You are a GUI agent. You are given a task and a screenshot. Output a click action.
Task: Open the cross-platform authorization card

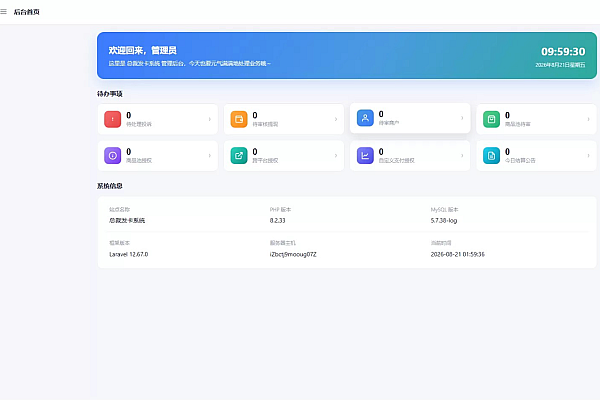tap(284, 156)
